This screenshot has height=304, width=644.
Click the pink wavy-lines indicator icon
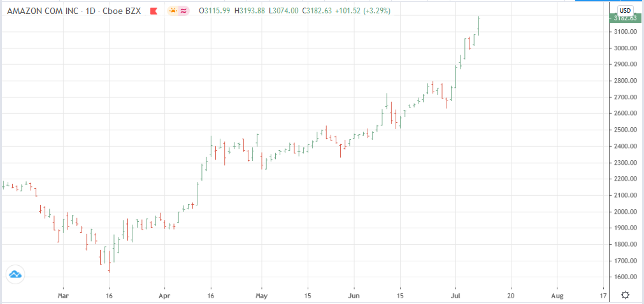(184, 11)
